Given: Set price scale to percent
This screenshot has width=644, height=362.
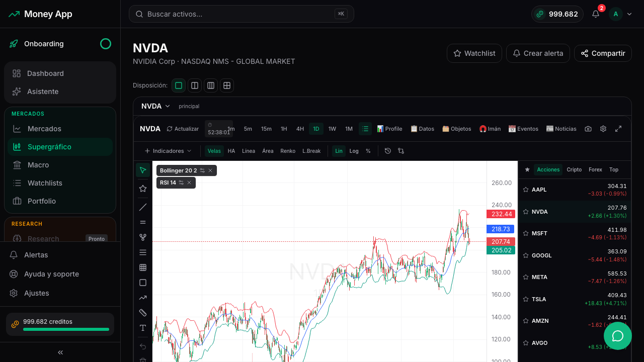Looking at the screenshot, I should click(368, 151).
